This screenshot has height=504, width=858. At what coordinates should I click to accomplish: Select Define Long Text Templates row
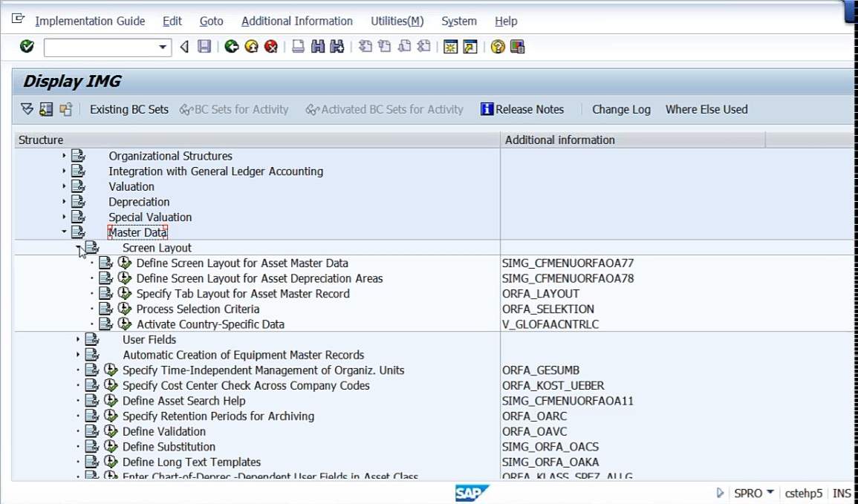(x=192, y=462)
